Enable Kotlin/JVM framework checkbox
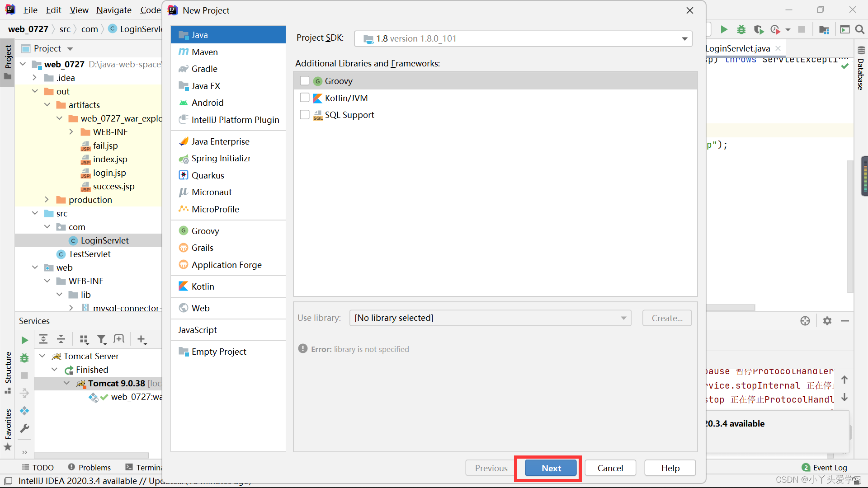The width and height of the screenshot is (868, 488). [305, 98]
